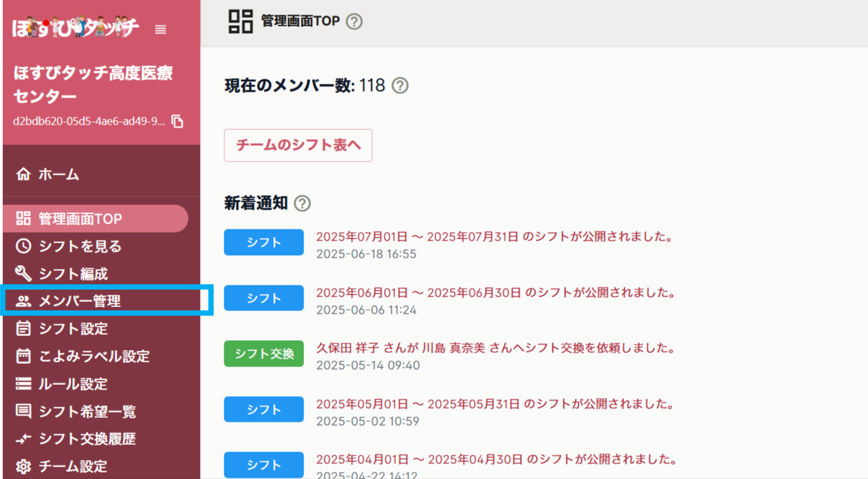
Task: Click the help icon next to 新着通知
Action: (302, 203)
